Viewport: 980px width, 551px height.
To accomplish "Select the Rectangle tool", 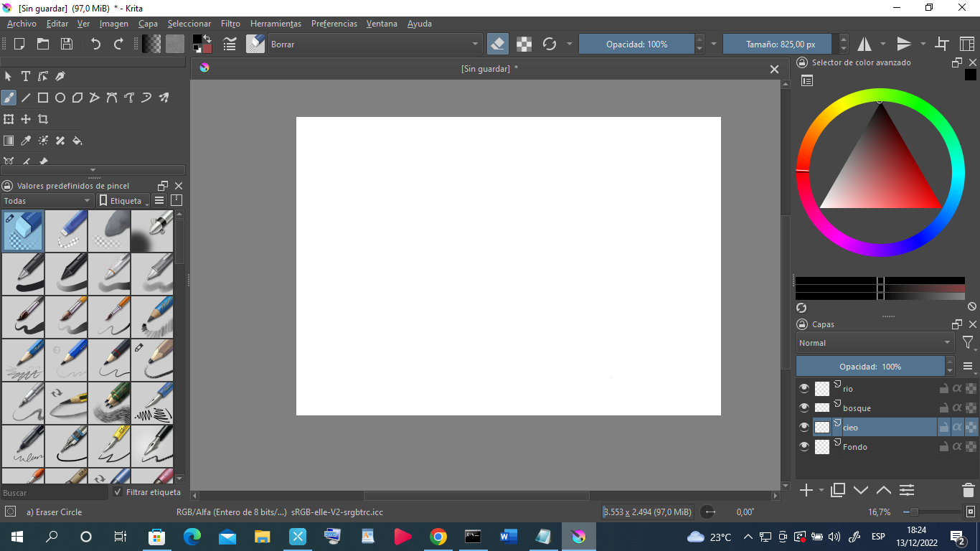I will (43, 98).
